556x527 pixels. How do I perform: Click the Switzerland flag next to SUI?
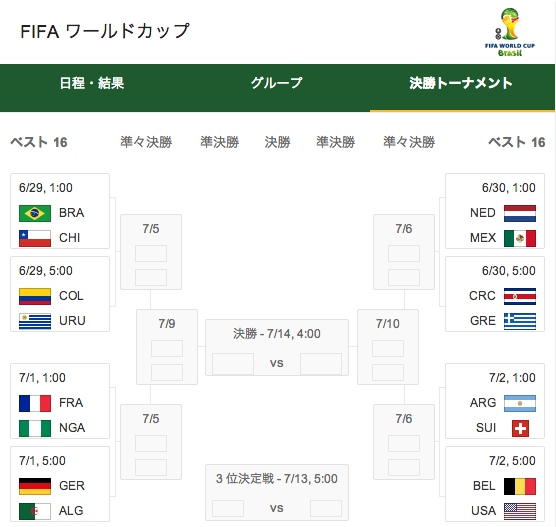click(520, 428)
